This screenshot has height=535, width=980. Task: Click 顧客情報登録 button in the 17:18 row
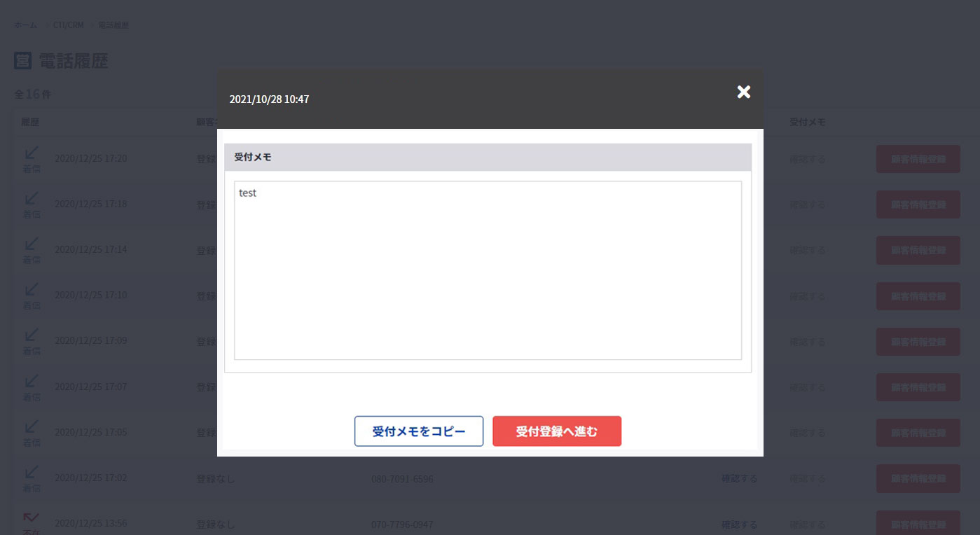(918, 204)
